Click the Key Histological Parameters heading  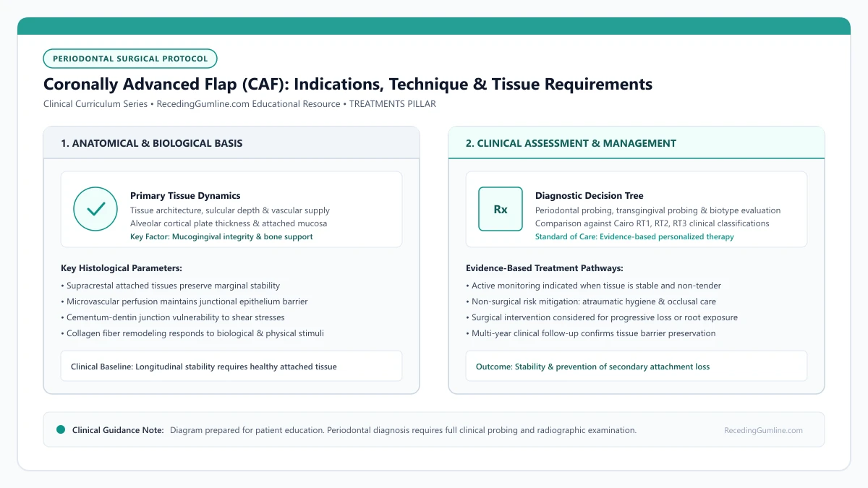[122, 268]
